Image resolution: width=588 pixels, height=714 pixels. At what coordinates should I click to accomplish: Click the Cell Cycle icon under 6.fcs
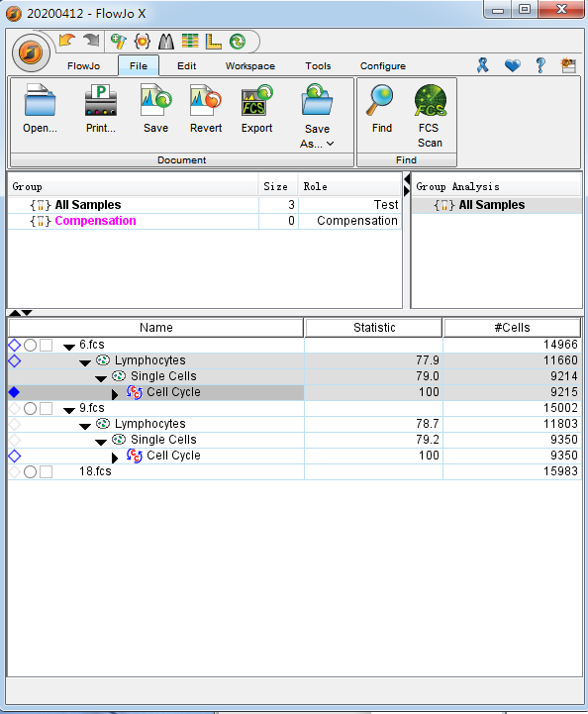[x=135, y=392]
